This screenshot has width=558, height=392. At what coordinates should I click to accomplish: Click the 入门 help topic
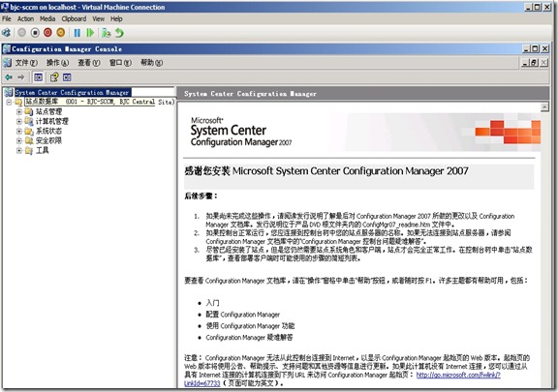(x=212, y=303)
